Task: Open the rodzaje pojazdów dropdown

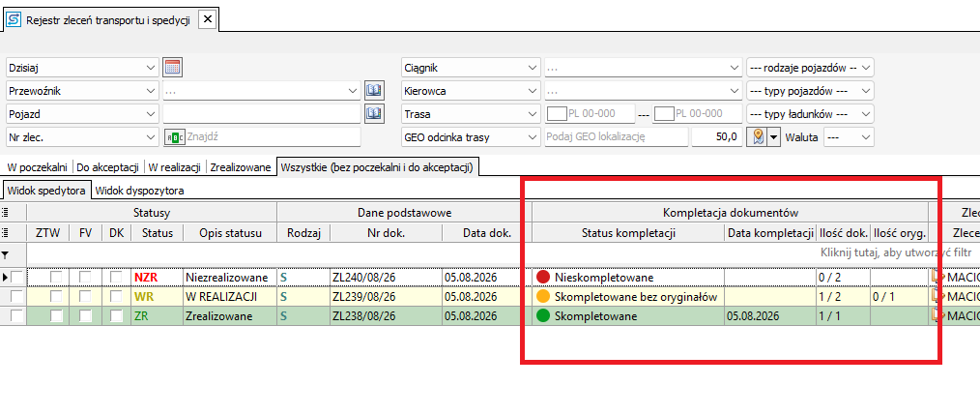Action: click(810, 67)
